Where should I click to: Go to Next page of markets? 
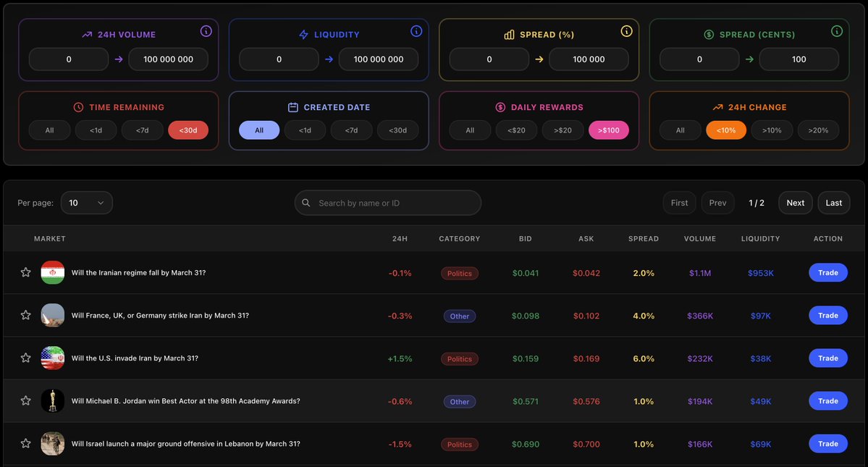(796, 203)
